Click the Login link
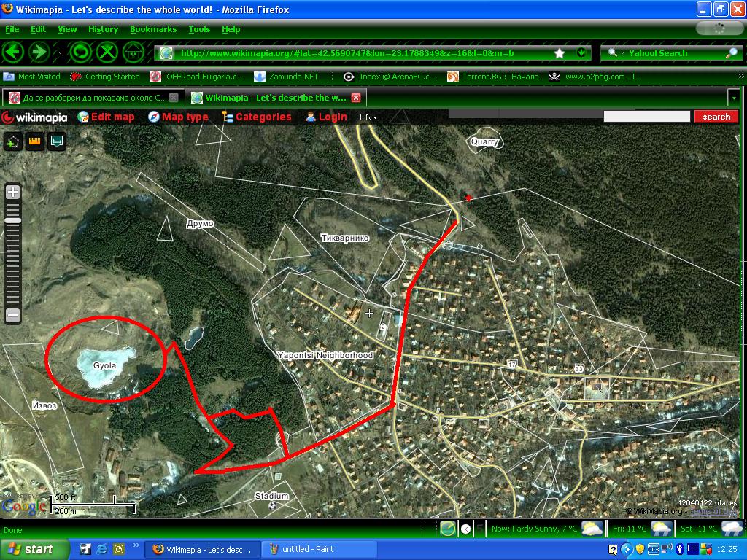Screen dimensions: 747x560 [326, 117]
